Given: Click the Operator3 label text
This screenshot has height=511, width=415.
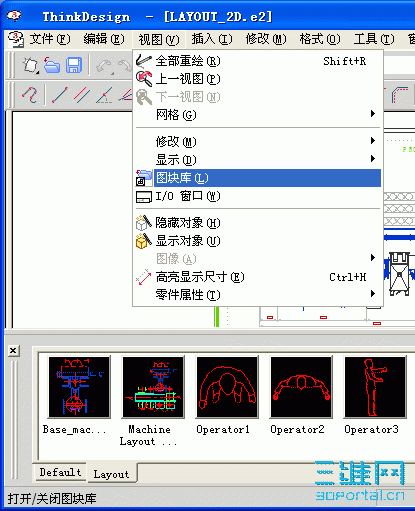Looking at the screenshot, I should click(371, 429).
